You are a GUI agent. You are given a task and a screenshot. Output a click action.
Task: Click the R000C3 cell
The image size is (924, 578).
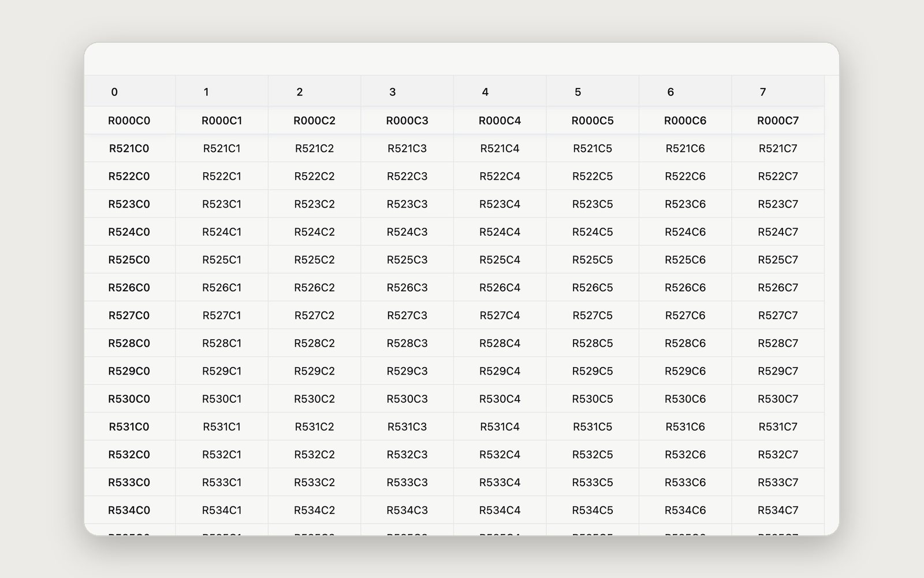(407, 121)
